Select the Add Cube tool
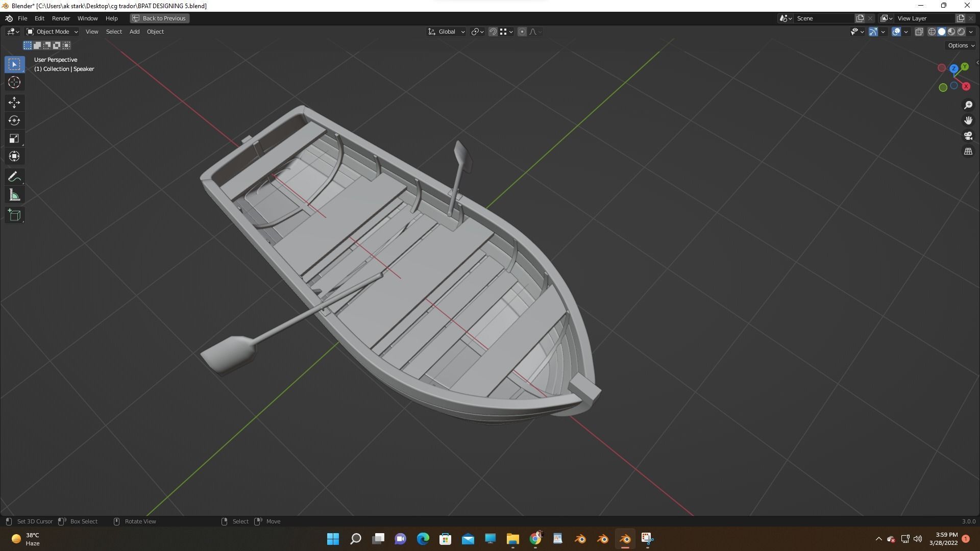Viewport: 980px width, 551px height. (x=14, y=215)
